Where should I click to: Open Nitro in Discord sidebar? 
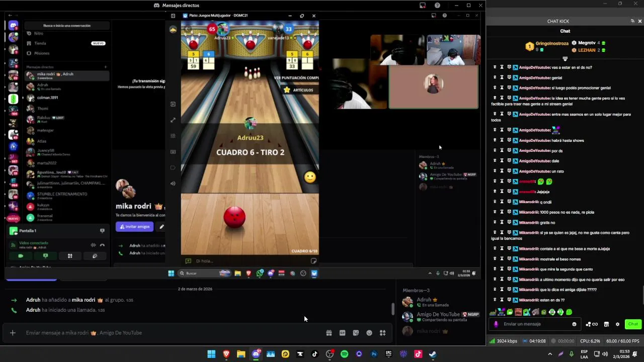tap(66, 34)
